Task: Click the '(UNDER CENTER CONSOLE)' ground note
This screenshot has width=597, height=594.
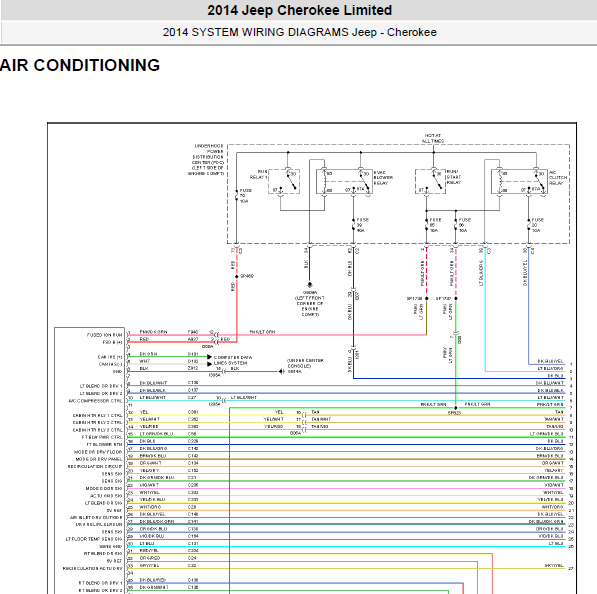Action: pyautogui.click(x=305, y=363)
